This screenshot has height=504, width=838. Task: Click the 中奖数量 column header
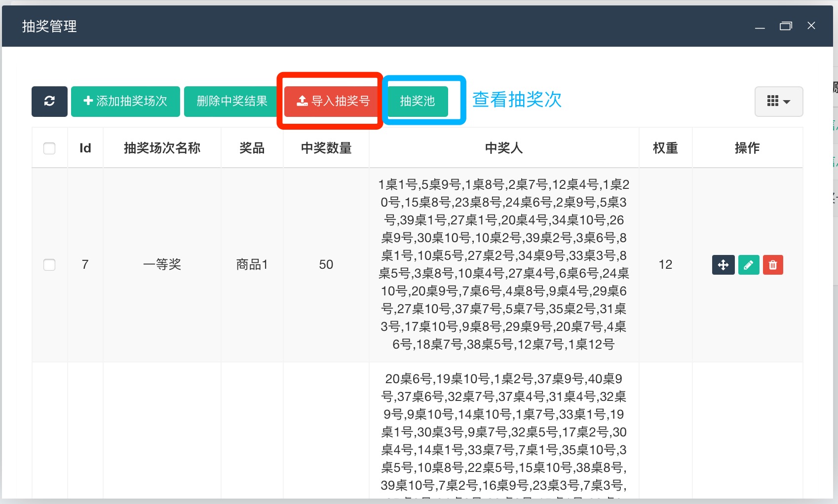326,148
